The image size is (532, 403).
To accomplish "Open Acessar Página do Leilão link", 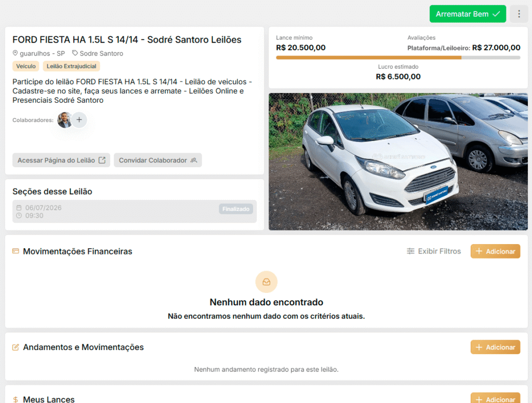I will [x=61, y=160].
